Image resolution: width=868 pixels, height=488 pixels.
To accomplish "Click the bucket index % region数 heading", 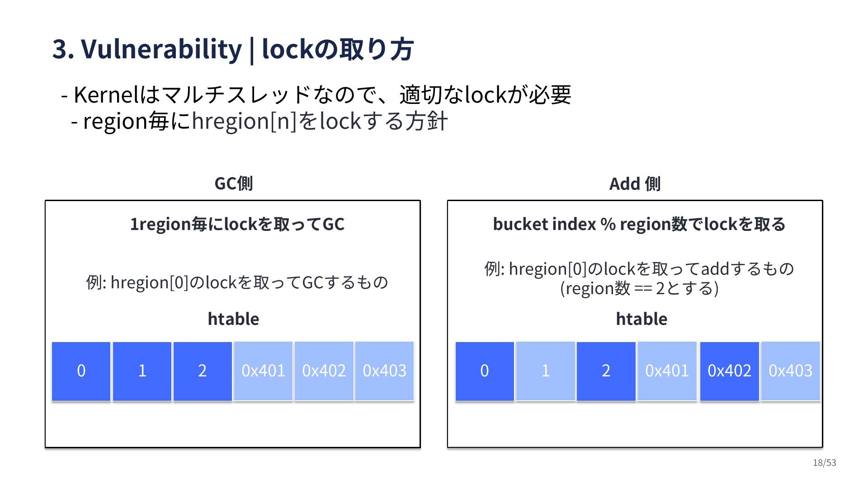I will (639, 224).
